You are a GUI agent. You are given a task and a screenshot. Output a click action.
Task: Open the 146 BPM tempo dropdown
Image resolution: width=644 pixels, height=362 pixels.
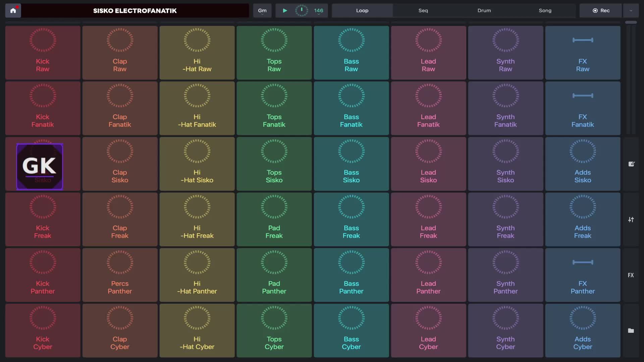(x=319, y=11)
